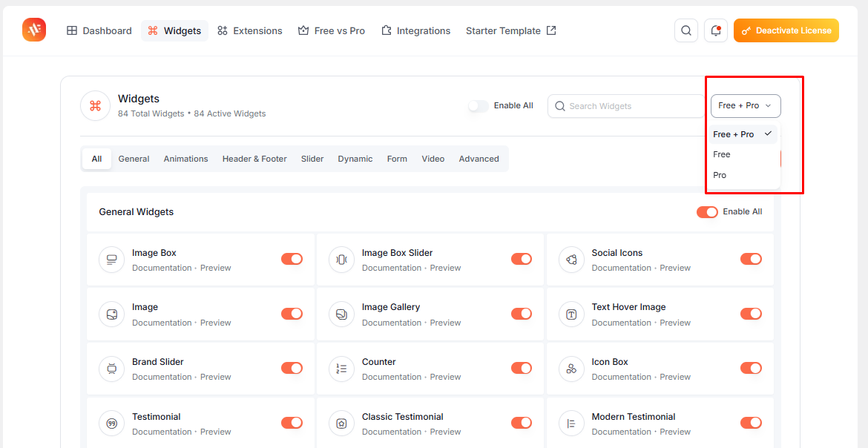Image resolution: width=868 pixels, height=448 pixels.
Task: Open Documentation link for Image Box
Action: point(162,268)
